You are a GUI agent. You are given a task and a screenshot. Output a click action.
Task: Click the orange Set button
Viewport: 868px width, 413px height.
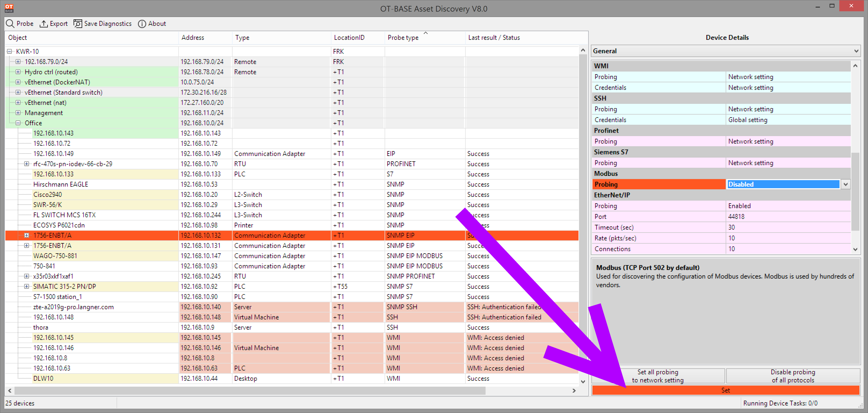[x=725, y=390]
